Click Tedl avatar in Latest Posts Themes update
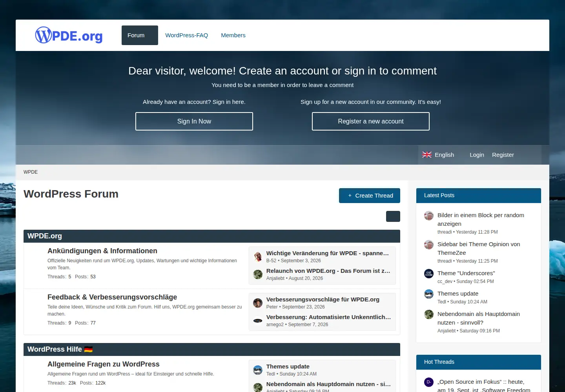The height and width of the screenshot is (392, 565). pos(429,294)
